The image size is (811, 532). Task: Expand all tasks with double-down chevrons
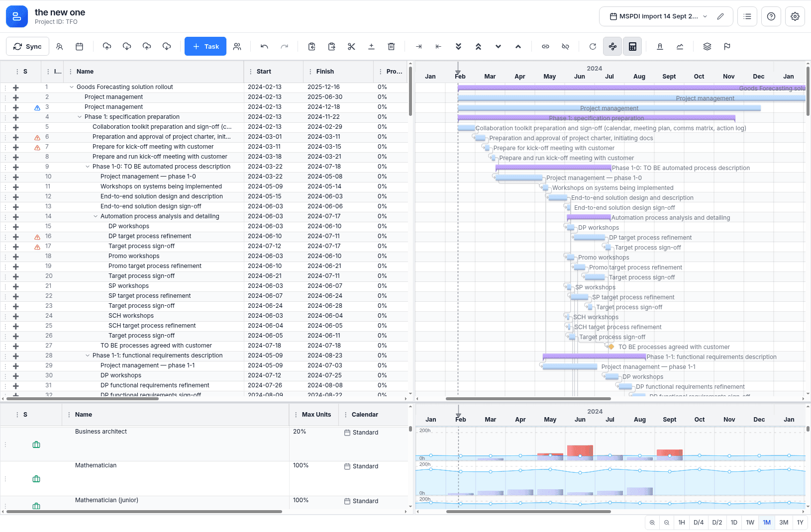(x=458, y=46)
